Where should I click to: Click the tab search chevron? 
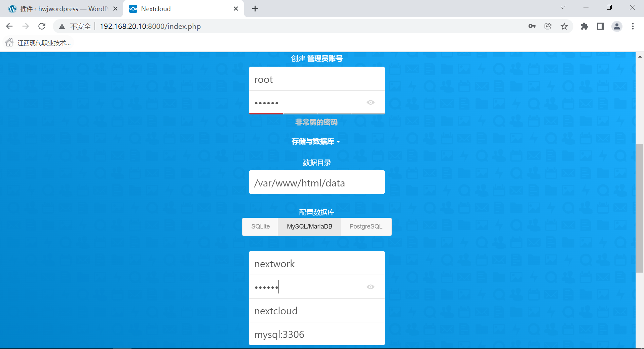(x=563, y=7)
